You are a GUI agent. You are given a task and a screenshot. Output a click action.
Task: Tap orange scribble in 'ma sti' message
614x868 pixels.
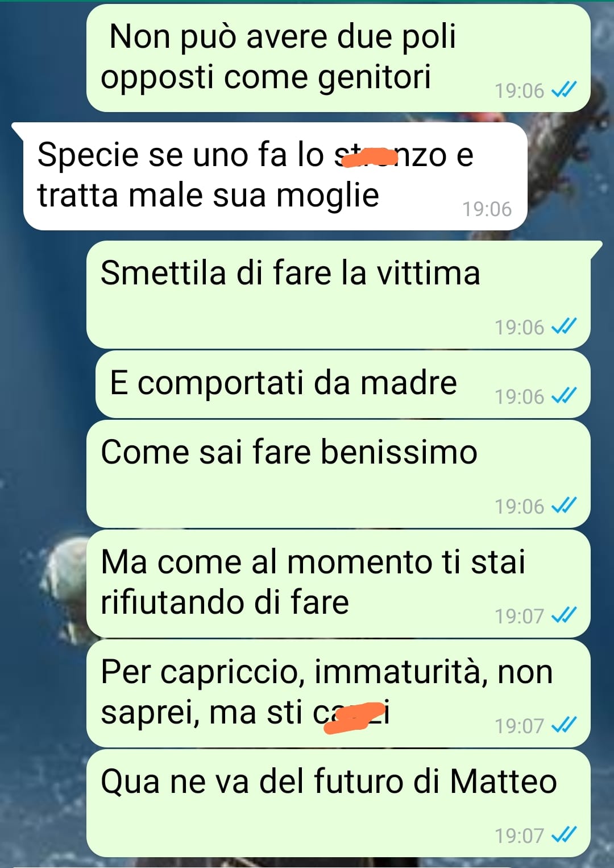click(x=354, y=718)
